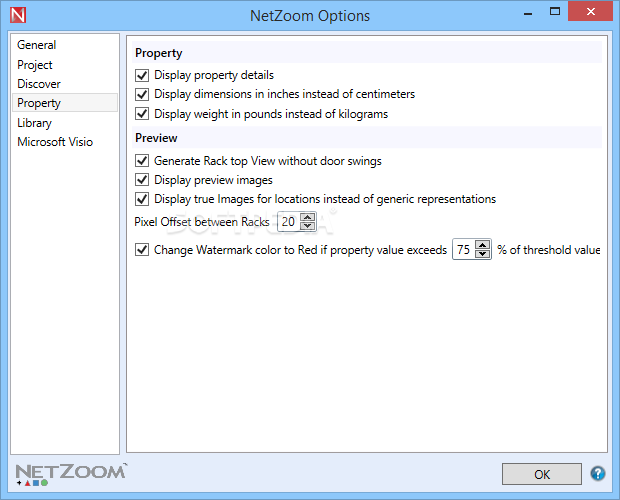
Task: Confirm settings with OK button
Action: point(542,474)
